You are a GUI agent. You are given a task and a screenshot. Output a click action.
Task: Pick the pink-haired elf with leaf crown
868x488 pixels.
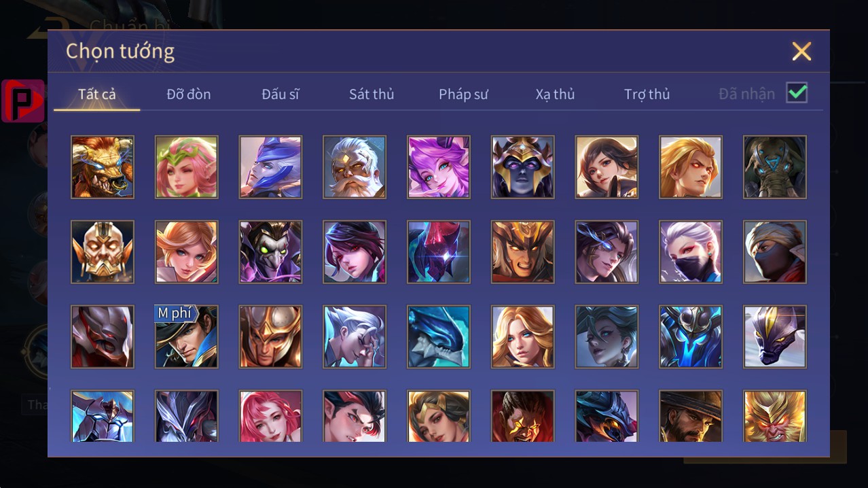[187, 167]
